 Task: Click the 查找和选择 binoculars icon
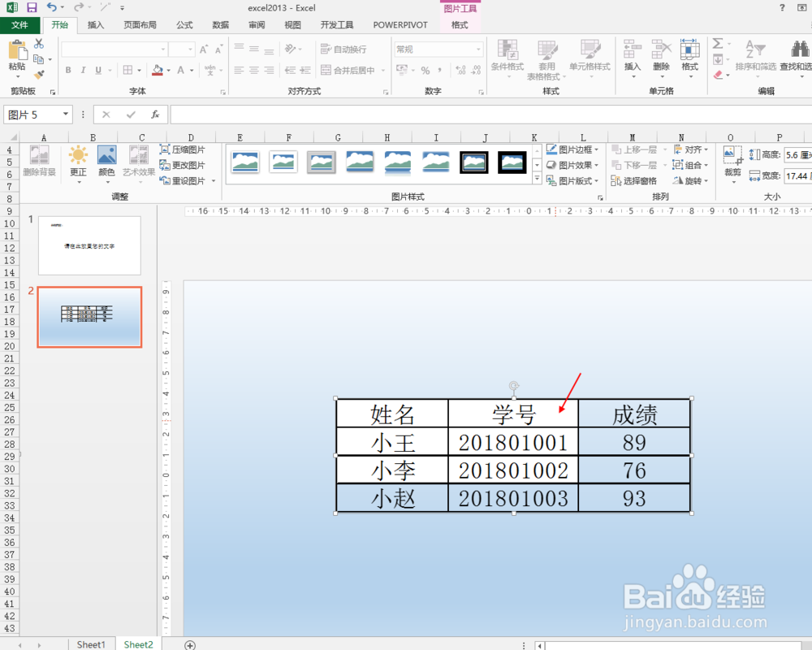(800, 50)
